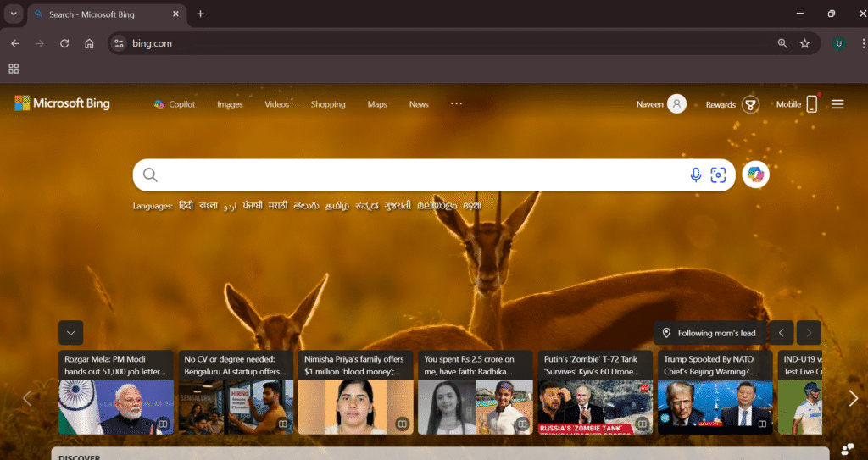
Task: Open the Rozgar Mela PM Modi news card
Action: pyautogui.click(x=115, y=392)
